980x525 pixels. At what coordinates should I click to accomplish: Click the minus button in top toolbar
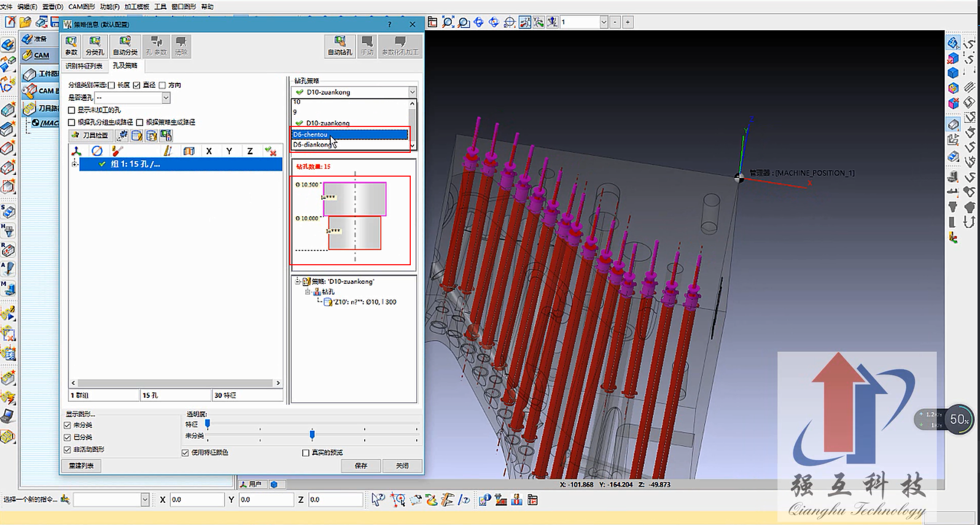[615, 22]
